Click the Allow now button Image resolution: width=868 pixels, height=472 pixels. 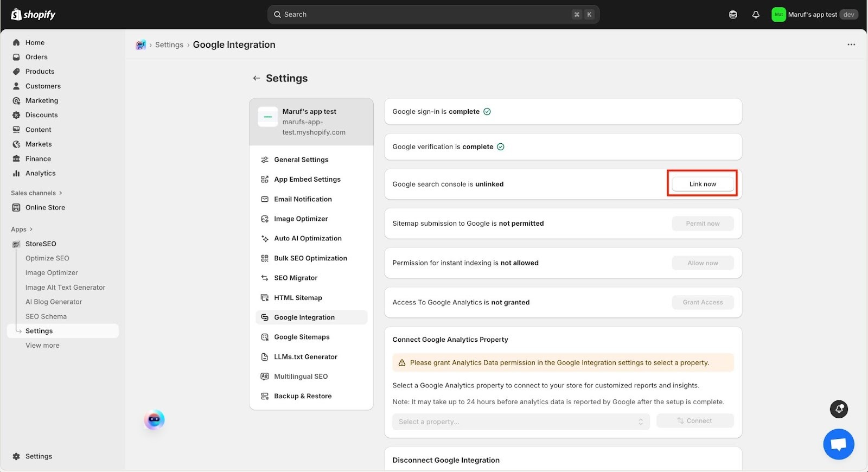click(703, 263)
